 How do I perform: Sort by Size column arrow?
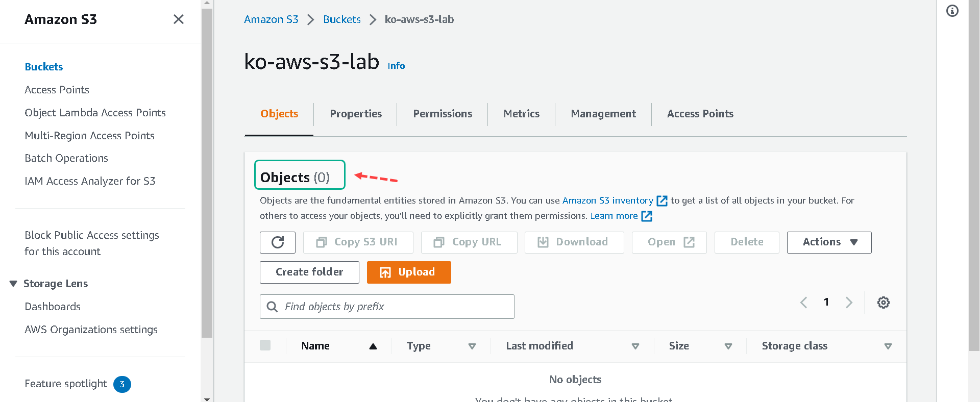[x=728, y=346]
